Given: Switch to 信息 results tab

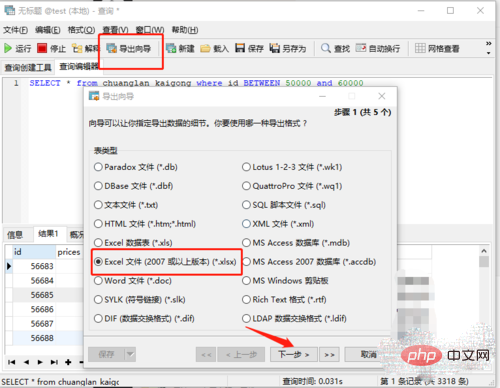Looking at the screenshot, I should (15, 235).
